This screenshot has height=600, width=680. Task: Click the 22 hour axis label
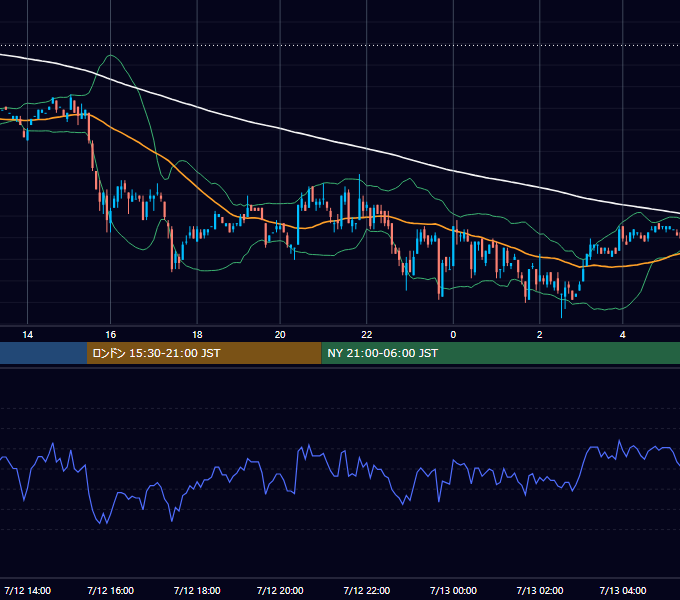tap(367, 334)
